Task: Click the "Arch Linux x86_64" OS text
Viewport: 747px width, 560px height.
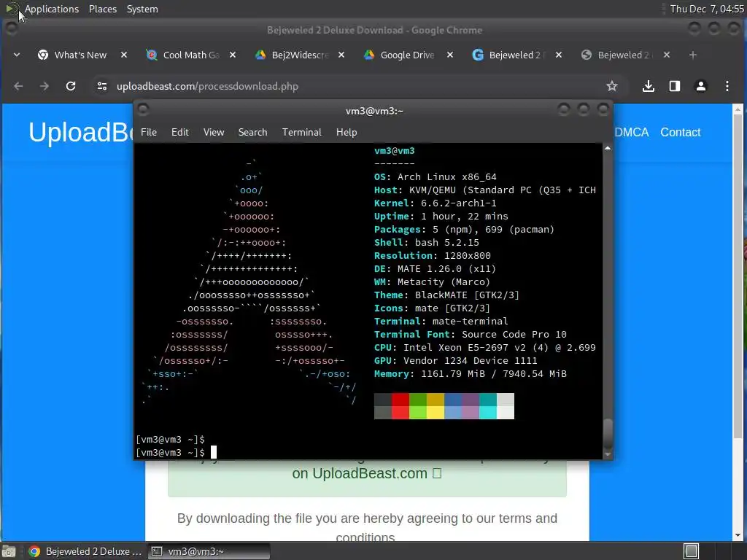Action: (447, 177)
